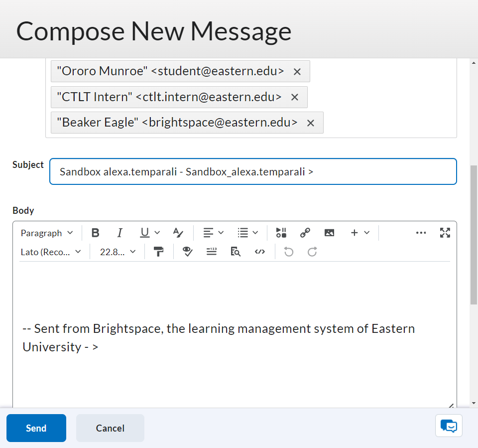
Task: Remove recipient Ororo Munroe
Action: tap(297, 72)
